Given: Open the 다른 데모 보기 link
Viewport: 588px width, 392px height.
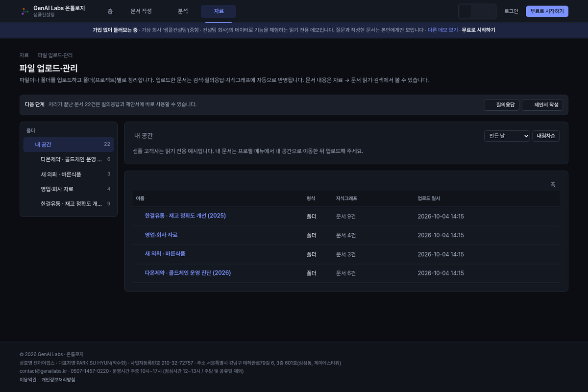Looking at the screenshot, I should [442, 30].
